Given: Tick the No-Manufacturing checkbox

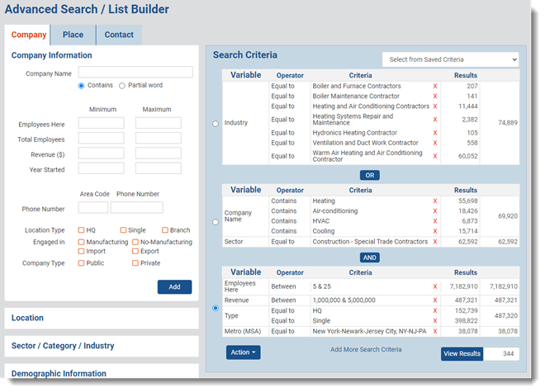Looking at the screenshot, I should click(x=135, y=242).
